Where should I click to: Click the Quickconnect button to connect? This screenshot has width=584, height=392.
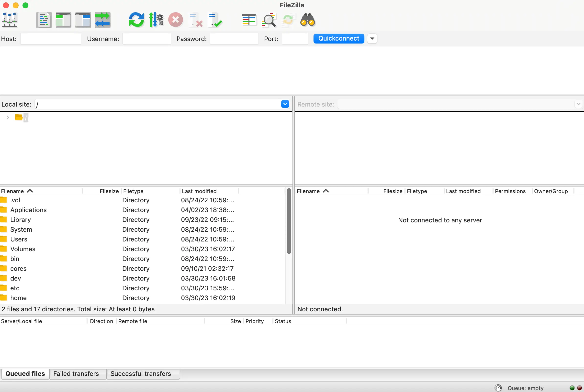pyautogui.click(x=339, y=39)
